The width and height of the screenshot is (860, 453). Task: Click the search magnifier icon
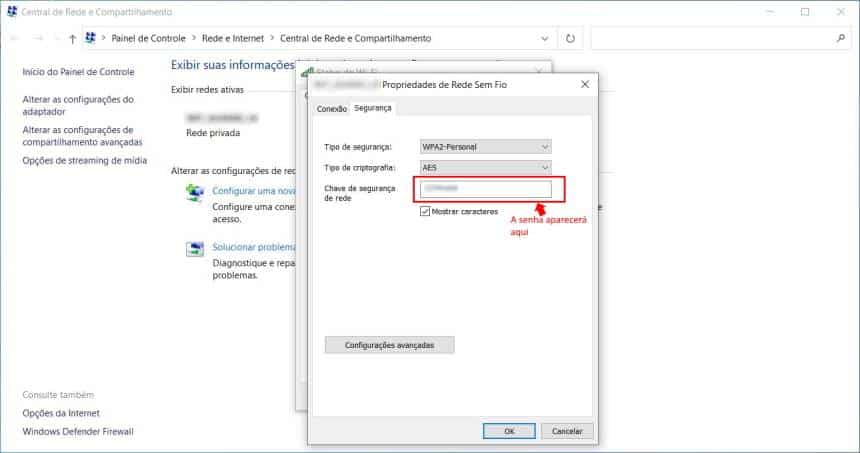(840, 39)
